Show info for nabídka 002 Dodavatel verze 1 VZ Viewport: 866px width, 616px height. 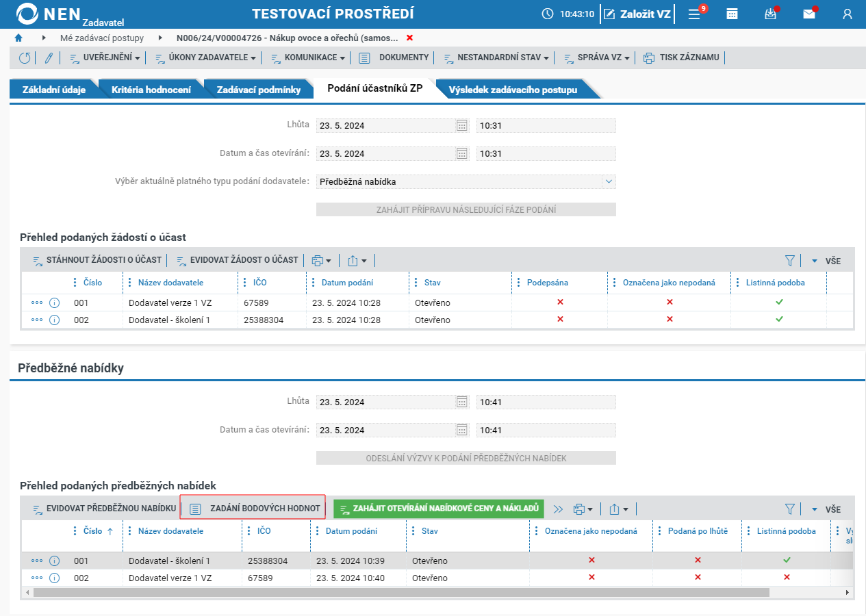point(55,578)
